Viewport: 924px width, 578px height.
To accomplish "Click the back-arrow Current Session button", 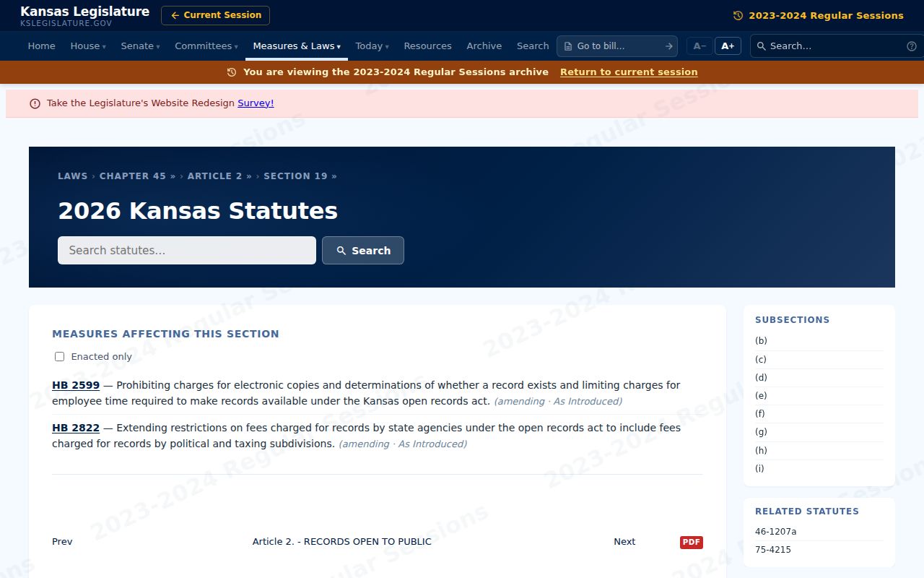I will click(x=215, y=15).
